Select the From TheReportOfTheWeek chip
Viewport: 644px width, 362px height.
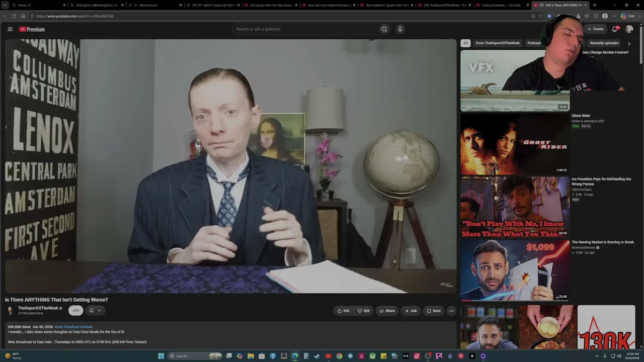[x=498, y=43]
